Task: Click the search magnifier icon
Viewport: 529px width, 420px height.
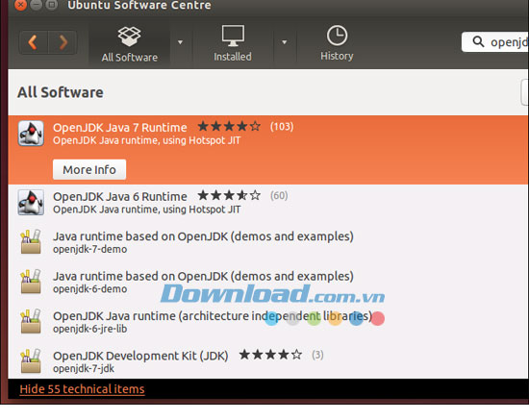Action: [x=478, y=41]
